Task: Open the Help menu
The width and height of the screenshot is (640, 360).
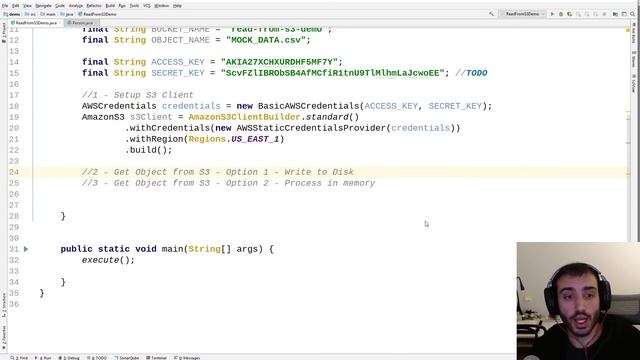Action: tap(178, 6)
